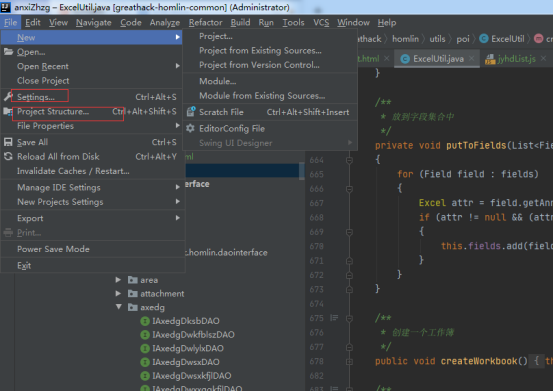
Task: Click the Project Structure icon
Action: [x=8, y=112]
